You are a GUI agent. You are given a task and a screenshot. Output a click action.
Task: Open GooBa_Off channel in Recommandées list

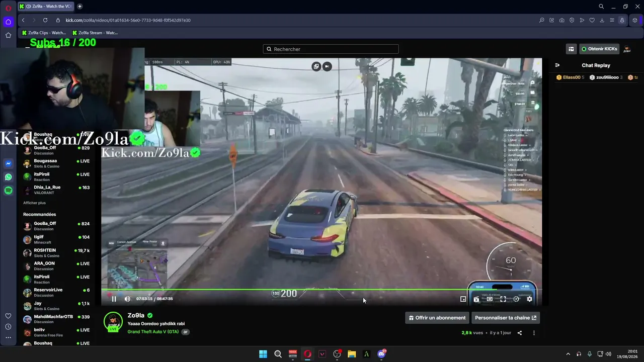[56, 226]
